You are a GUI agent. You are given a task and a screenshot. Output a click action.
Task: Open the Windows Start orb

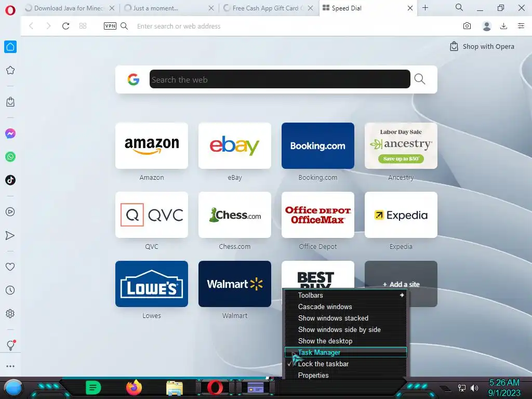(x=14, y=388)
